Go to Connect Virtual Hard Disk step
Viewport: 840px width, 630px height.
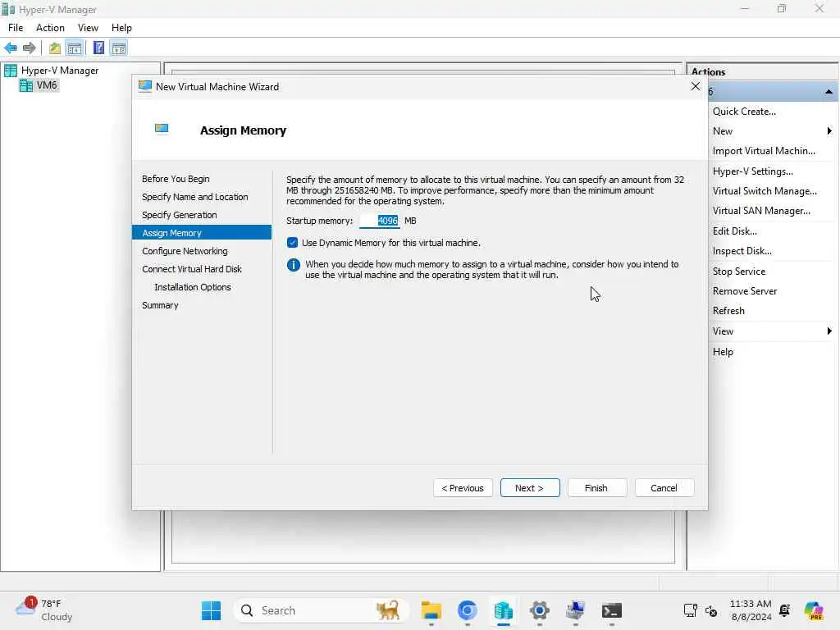pos(192,269)
